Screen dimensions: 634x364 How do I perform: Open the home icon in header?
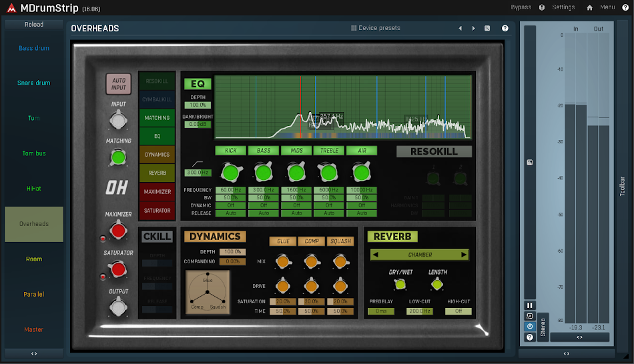coord(589,7)
